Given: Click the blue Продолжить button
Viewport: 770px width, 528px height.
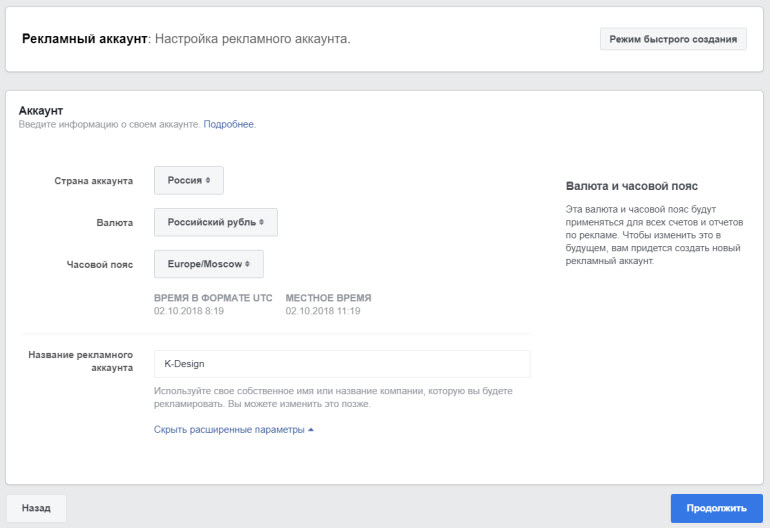Looking at the screenshot, I should (x=716, y=508).
